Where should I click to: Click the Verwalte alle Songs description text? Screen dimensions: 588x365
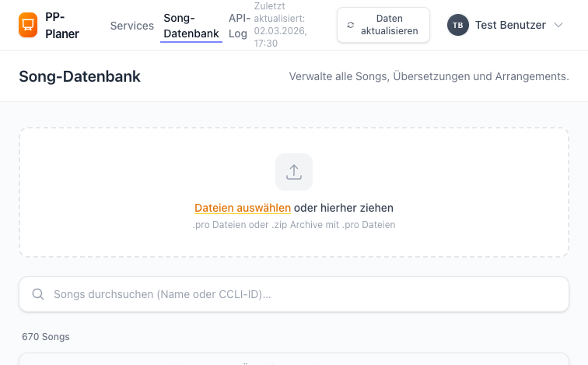click(429, 76)
